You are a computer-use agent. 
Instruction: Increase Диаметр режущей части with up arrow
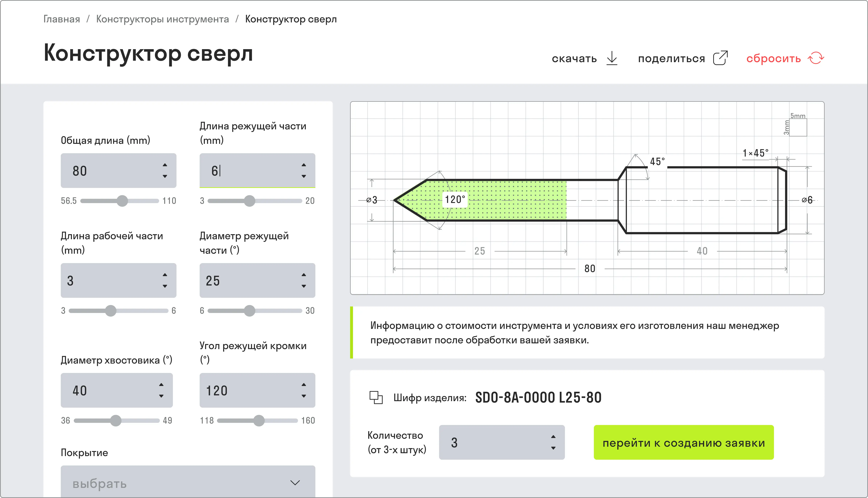click(304, 275)
